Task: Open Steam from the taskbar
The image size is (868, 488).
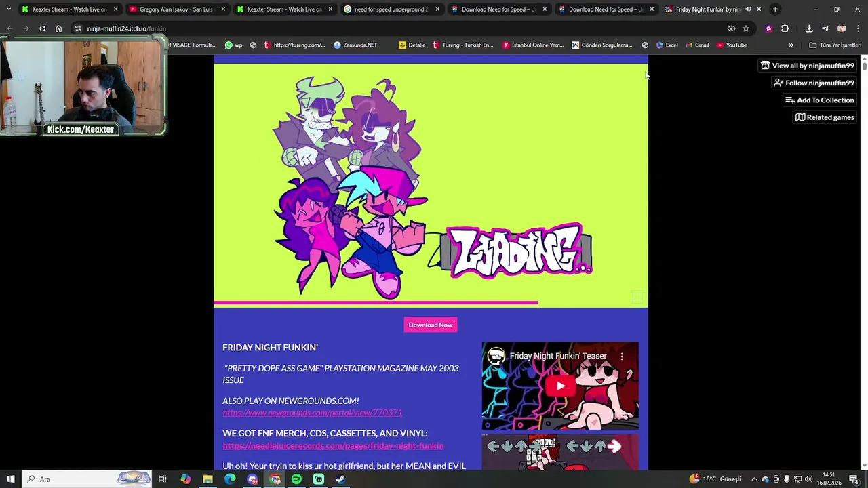Action: (x=340, y=479)
